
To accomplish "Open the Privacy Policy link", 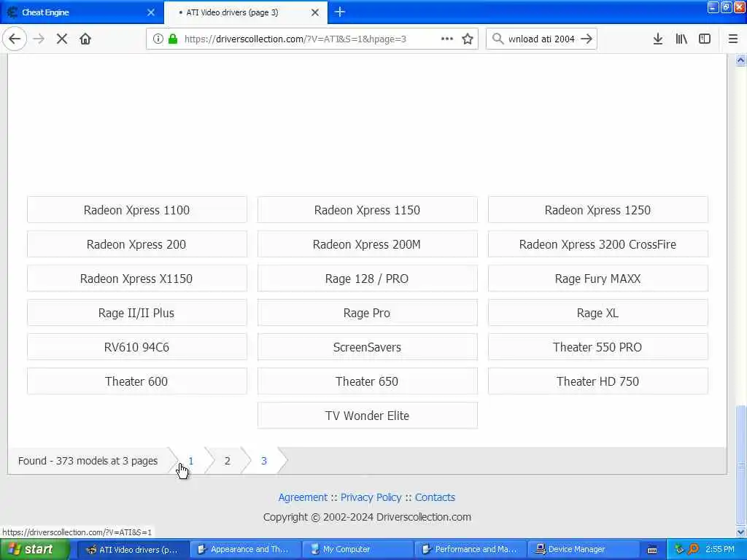I will (x=371, y=497).
